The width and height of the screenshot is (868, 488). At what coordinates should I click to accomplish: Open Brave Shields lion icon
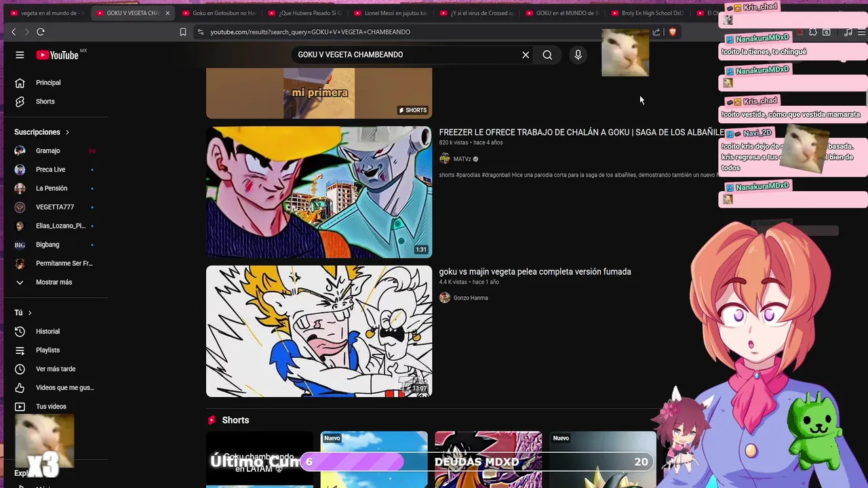tap(673, 32)
